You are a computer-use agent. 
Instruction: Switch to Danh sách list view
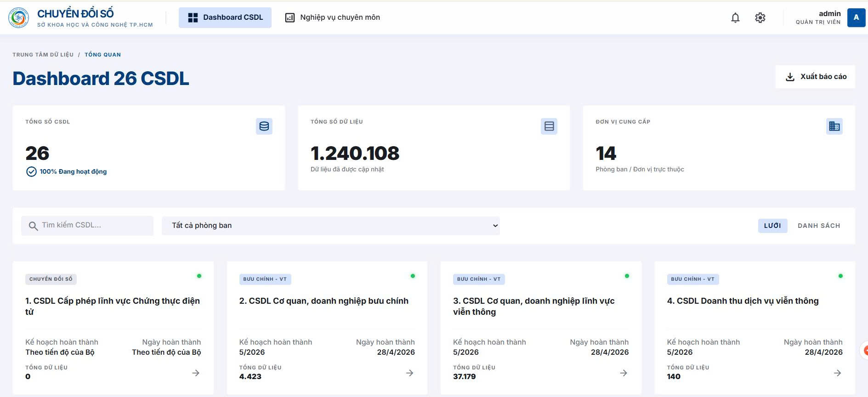coord(819,226)
